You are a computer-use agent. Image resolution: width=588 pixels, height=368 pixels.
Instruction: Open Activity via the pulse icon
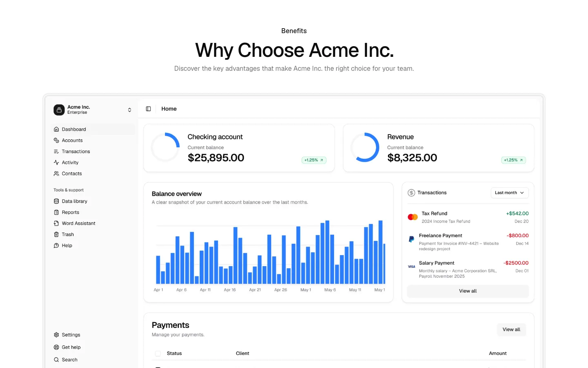[x=56, y=162]
